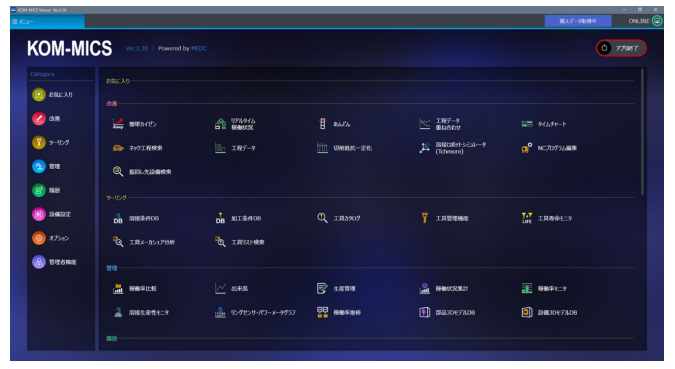Launch リアルタイム稼働状況 real-time status

tap(235, 124)
